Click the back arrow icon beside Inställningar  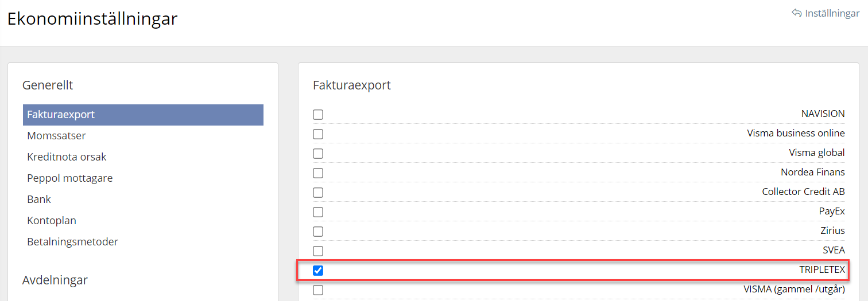[x=796, y=13]
